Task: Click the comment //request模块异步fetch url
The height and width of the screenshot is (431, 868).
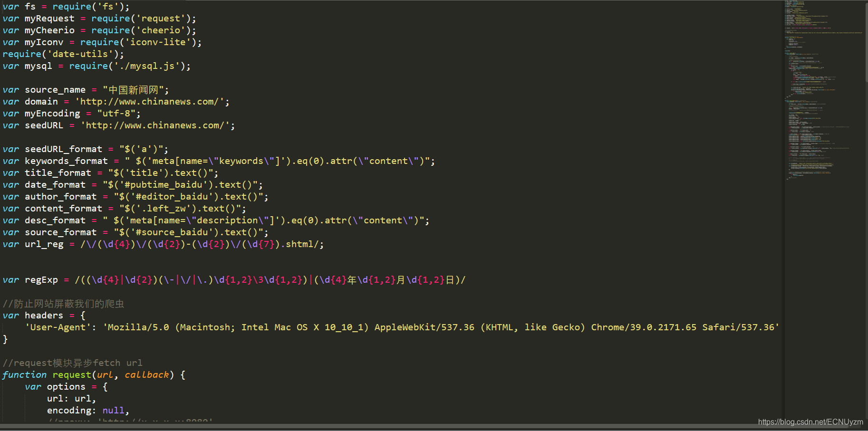Action: point(72,363)
